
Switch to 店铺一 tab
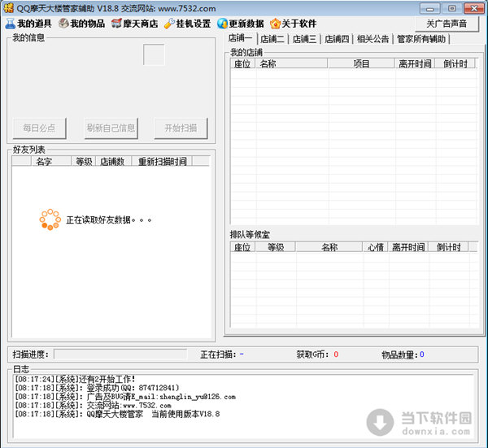[241, 38]
